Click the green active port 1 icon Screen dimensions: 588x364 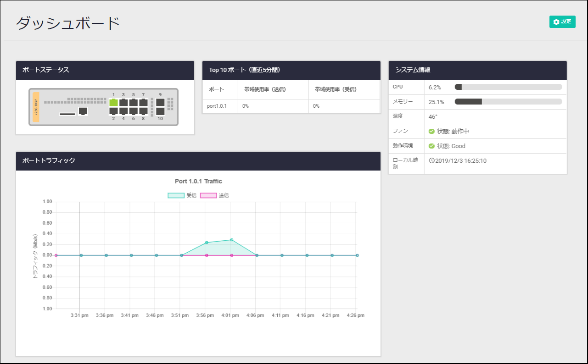point(113,102)
